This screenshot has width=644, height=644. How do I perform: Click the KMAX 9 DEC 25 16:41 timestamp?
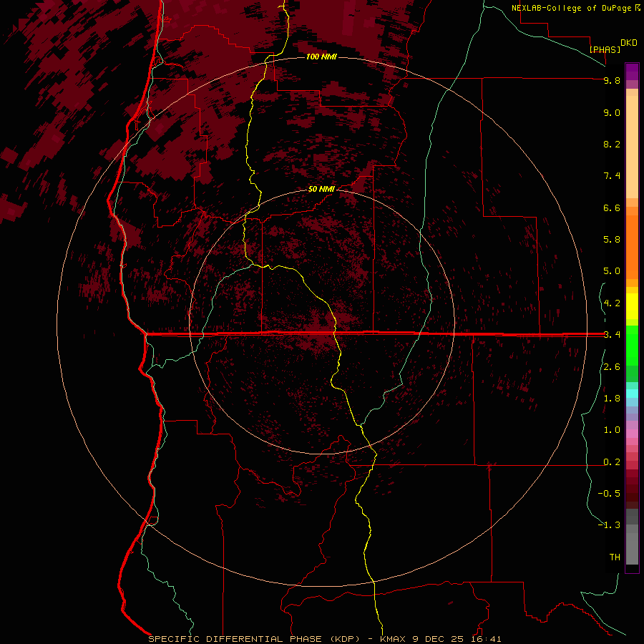[441, 639]
